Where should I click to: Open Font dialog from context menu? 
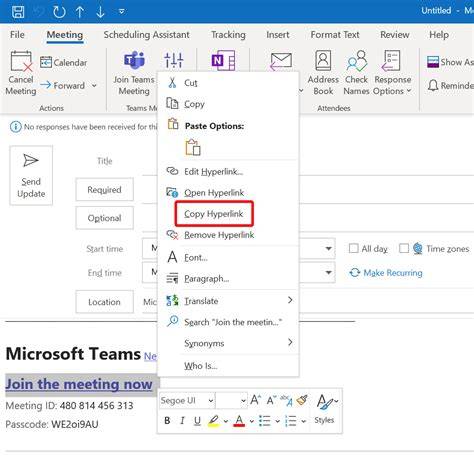pos(228,257)
